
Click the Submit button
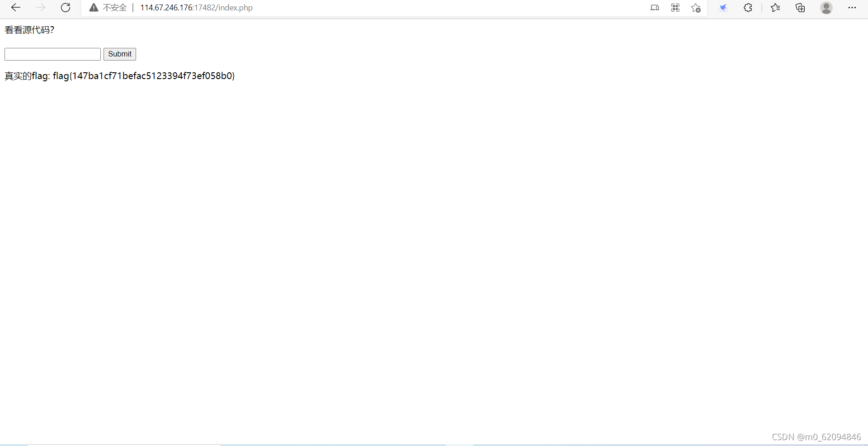(120, 54)
